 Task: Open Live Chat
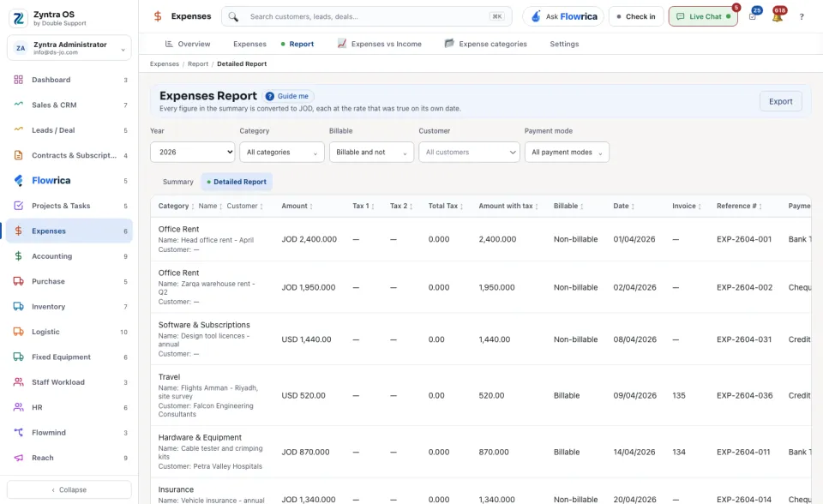703,17
